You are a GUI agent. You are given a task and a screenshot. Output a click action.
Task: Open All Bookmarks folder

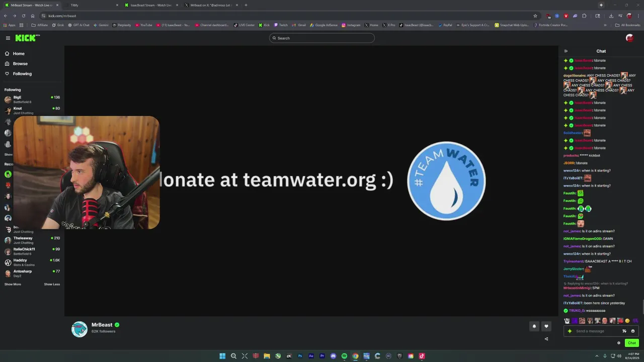627,25
